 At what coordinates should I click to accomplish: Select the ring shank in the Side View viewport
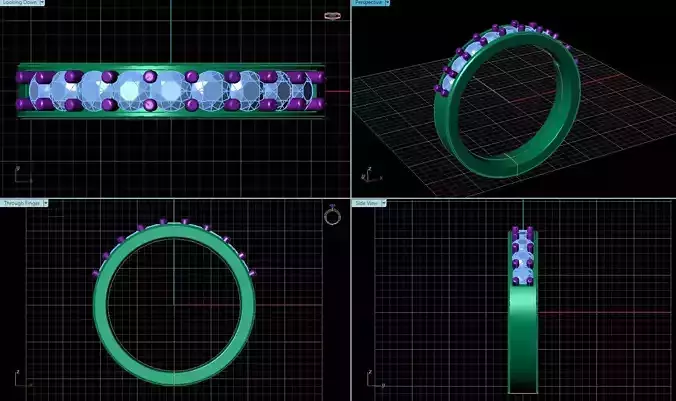523,341
